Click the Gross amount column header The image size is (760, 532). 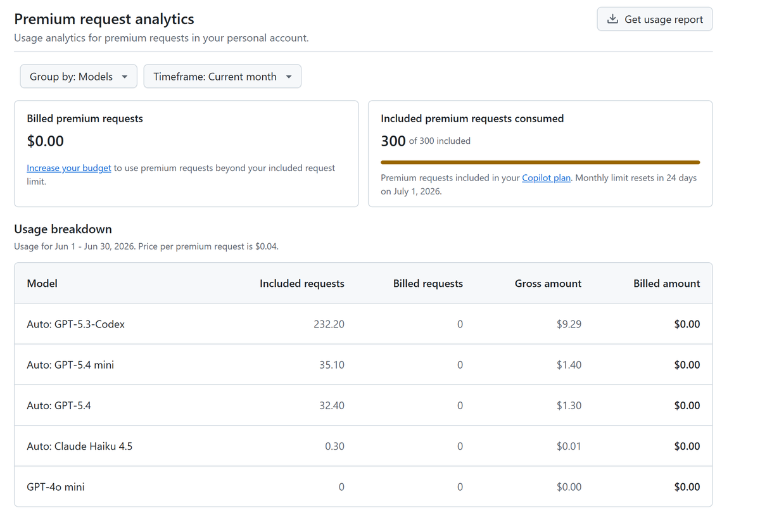tap(548, 283)
